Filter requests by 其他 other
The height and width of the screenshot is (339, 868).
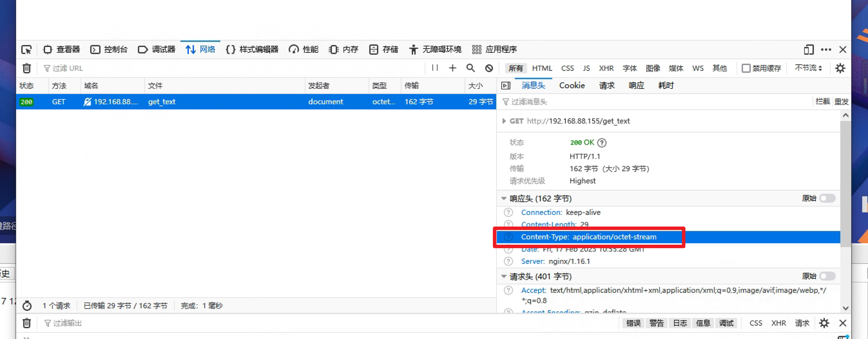(x=720, y=68)
